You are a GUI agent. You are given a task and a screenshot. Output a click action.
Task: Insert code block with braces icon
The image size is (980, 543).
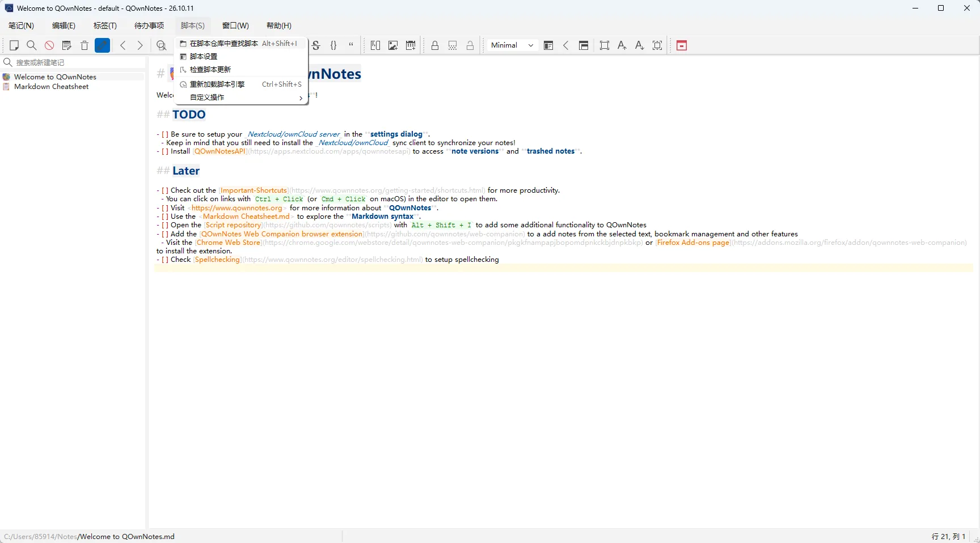coord(333,45)
